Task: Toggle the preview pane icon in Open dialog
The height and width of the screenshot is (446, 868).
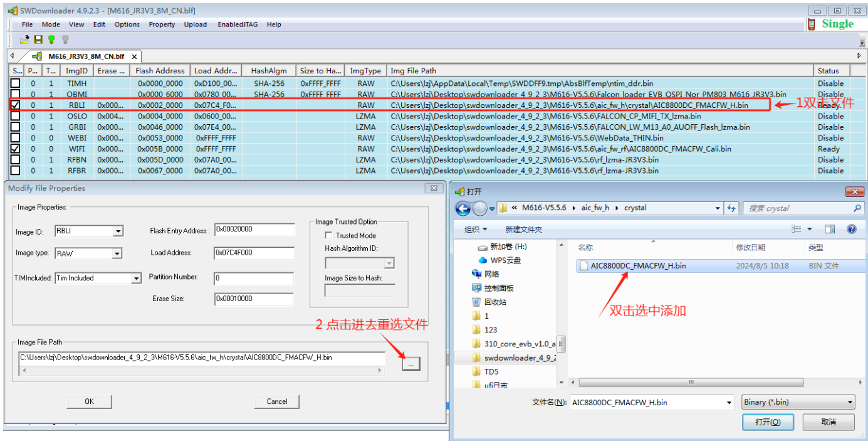Action: point(830,230)
